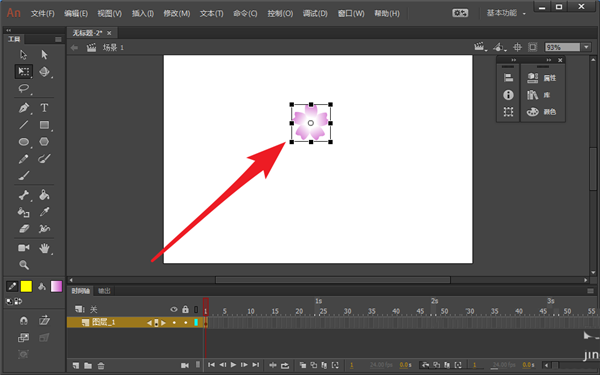Screen dimensions: 600x375
Task: Select the Ink Bottle tool
Action: coord(24,212)
